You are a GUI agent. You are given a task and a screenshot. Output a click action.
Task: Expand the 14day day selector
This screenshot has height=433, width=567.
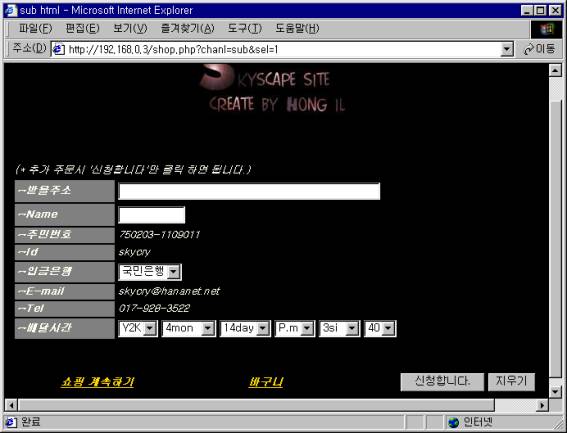(263, 328)
